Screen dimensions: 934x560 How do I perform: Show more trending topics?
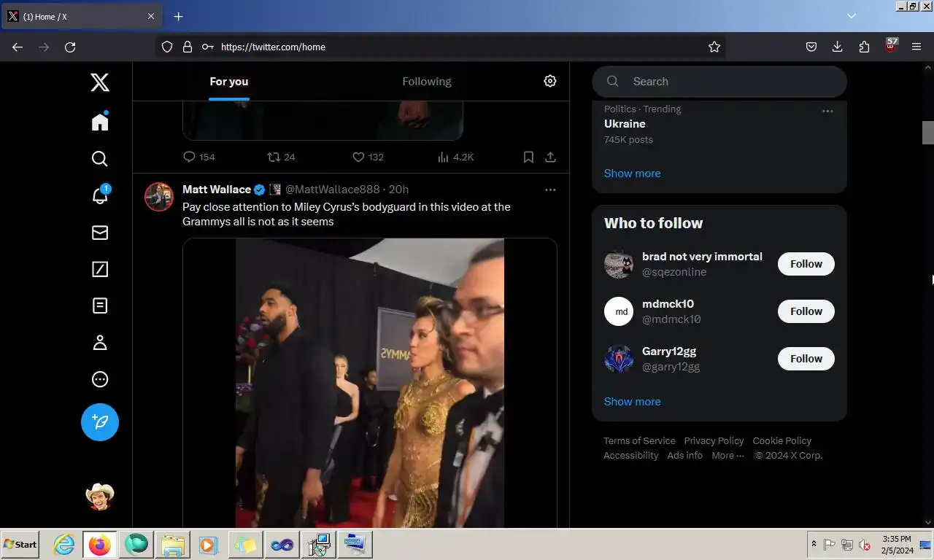[632, 174]
